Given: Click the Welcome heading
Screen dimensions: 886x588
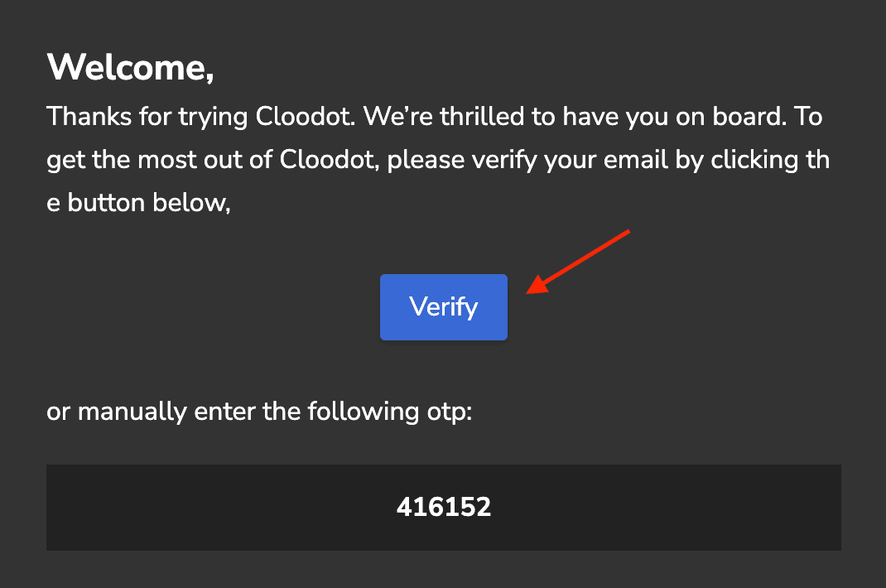Looking at the screenshot, I should [x=128, y=68].
